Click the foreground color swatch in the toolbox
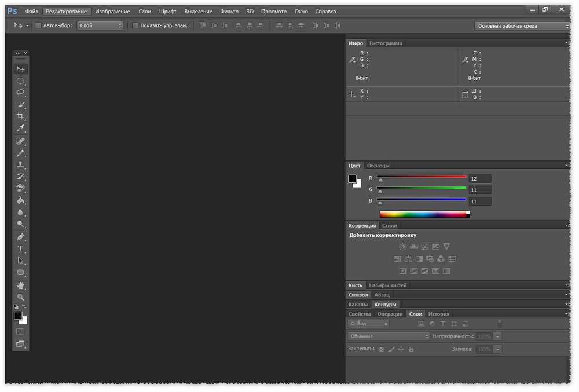This screenshot has height=392, width=579. [18, 316]
